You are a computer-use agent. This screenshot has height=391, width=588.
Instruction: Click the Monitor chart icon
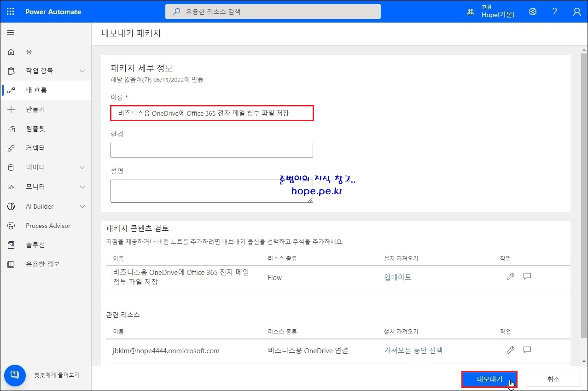[x=11, y=187]
